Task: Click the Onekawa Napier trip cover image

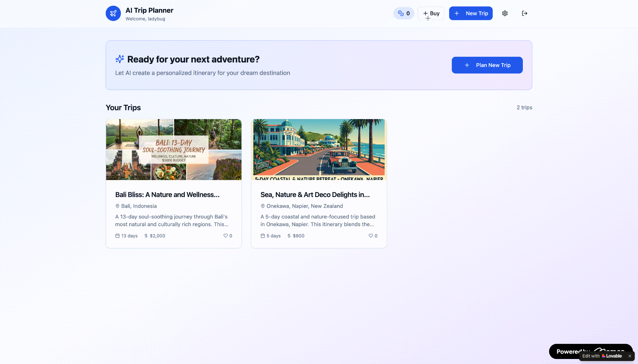Action: tap(319, 150)
